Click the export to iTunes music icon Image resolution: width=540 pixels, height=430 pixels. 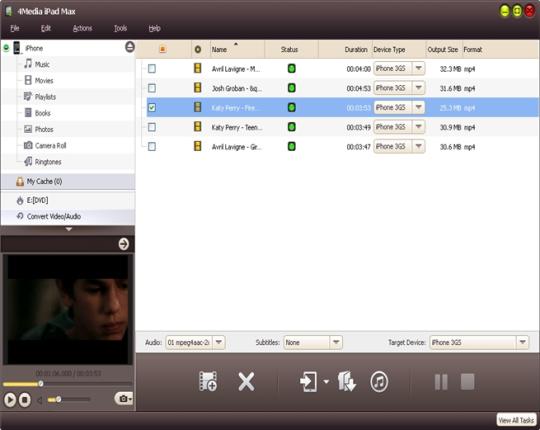[379, 381]
